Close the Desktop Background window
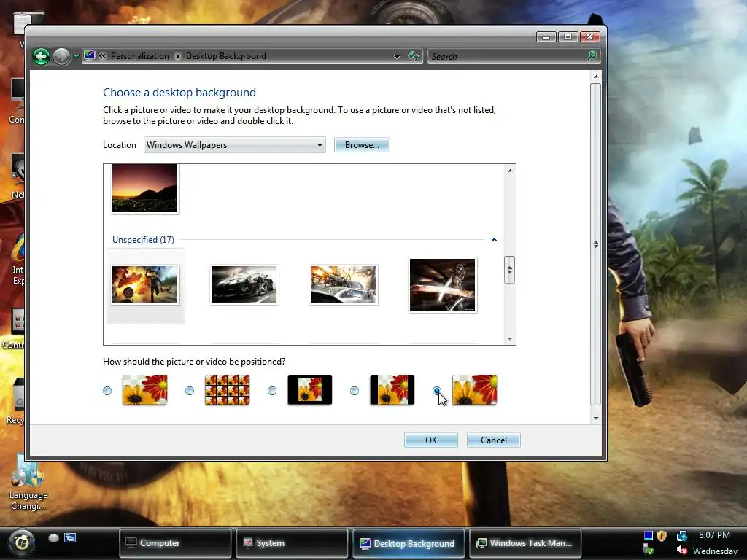The image size is (747, 560). click(x=589, y=36)
